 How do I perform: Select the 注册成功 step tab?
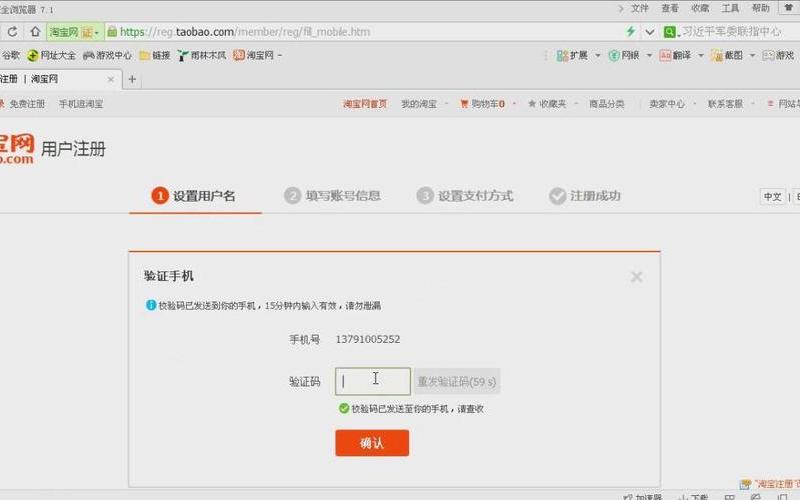(585, 196)
